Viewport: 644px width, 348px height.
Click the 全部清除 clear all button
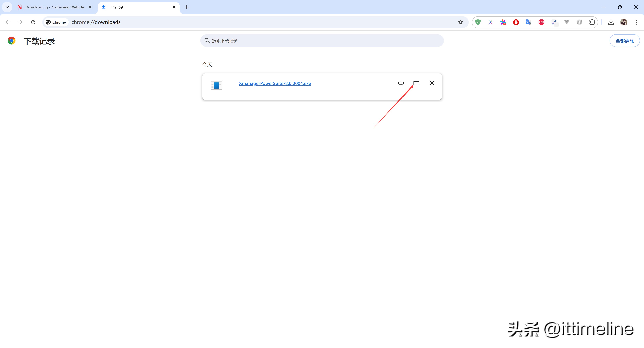point(624,41)
